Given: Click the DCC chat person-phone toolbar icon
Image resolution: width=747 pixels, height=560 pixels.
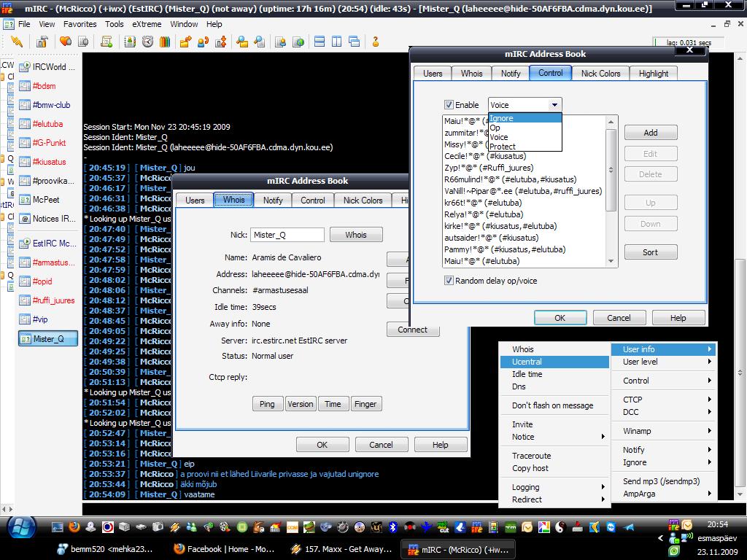Looking at the screenshot, I should tap(203, 42).
